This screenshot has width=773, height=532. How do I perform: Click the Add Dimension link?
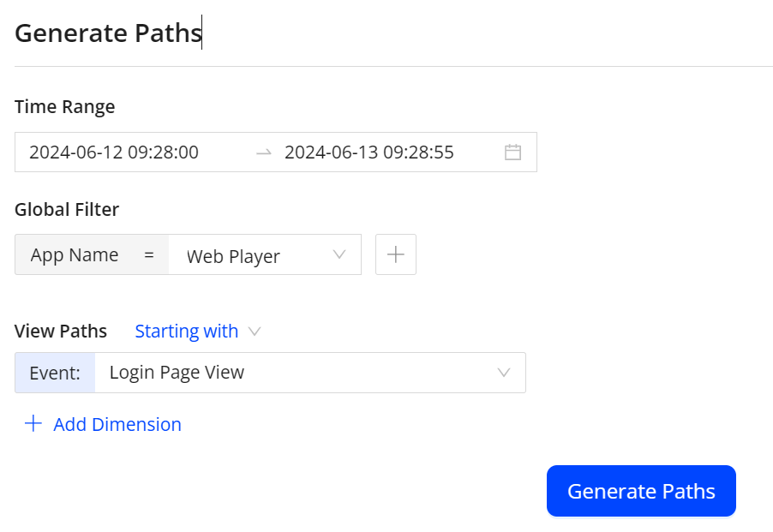(117, 425)
